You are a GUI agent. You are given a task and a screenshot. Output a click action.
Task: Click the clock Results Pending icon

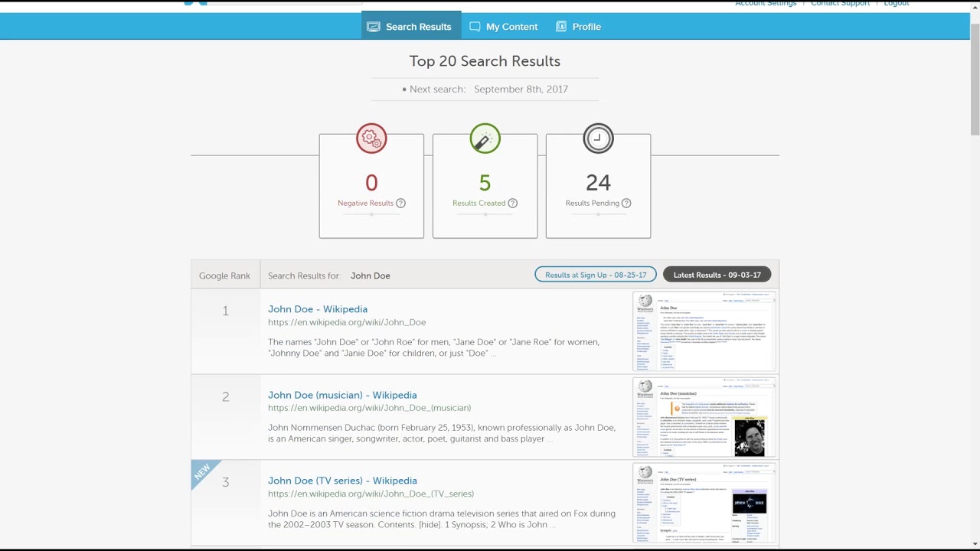pos(598,139)
